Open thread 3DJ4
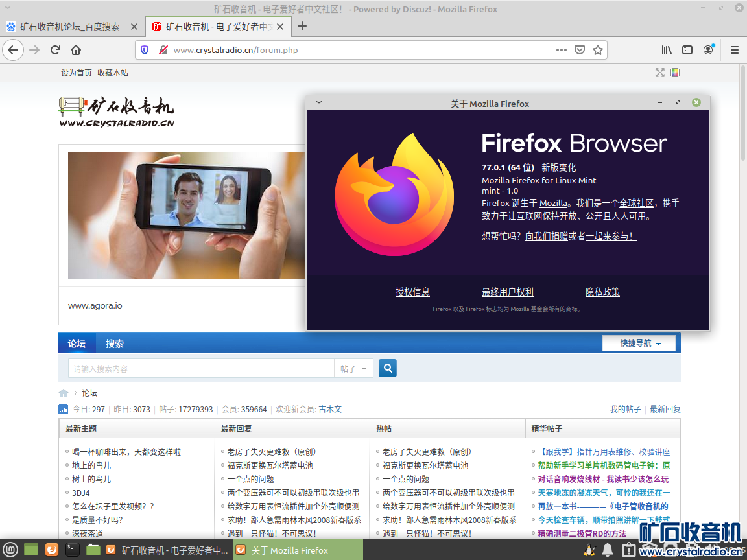This screenshot has height=560, width=747. point(81,493)
